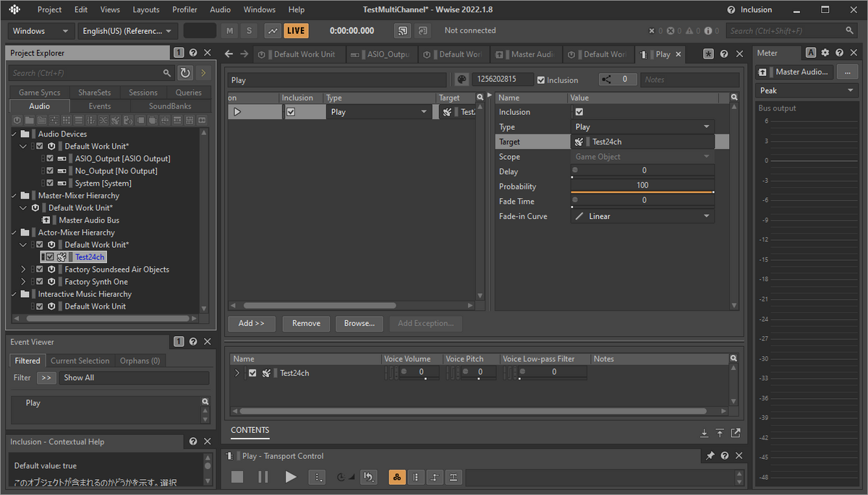Click the Notes input field
The image size is (868, 495).
pos(690,79)
